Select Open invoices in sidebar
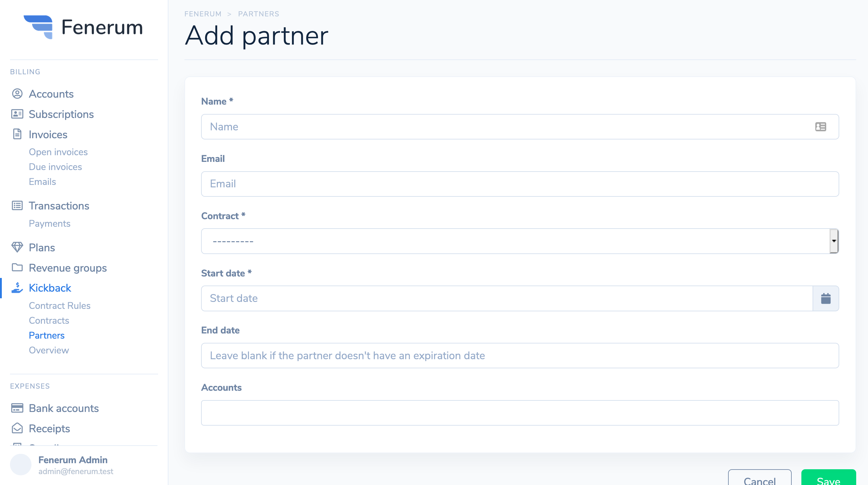 [58, 152]
